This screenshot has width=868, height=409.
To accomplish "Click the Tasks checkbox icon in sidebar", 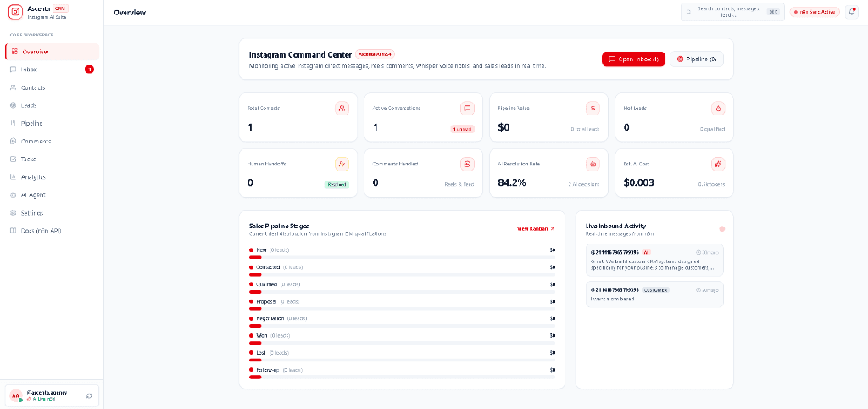I will point(14,159).
